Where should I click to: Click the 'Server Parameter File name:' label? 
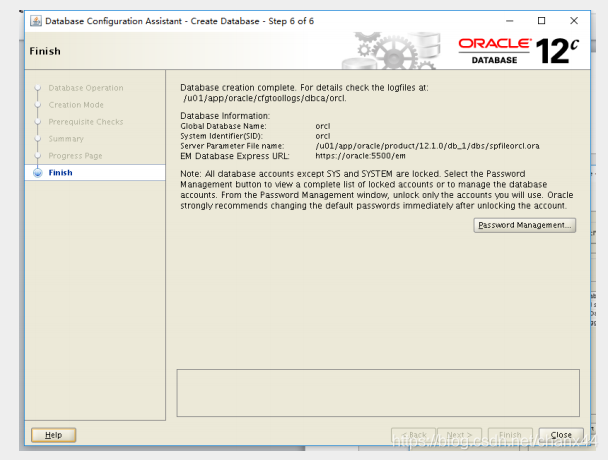232,146
